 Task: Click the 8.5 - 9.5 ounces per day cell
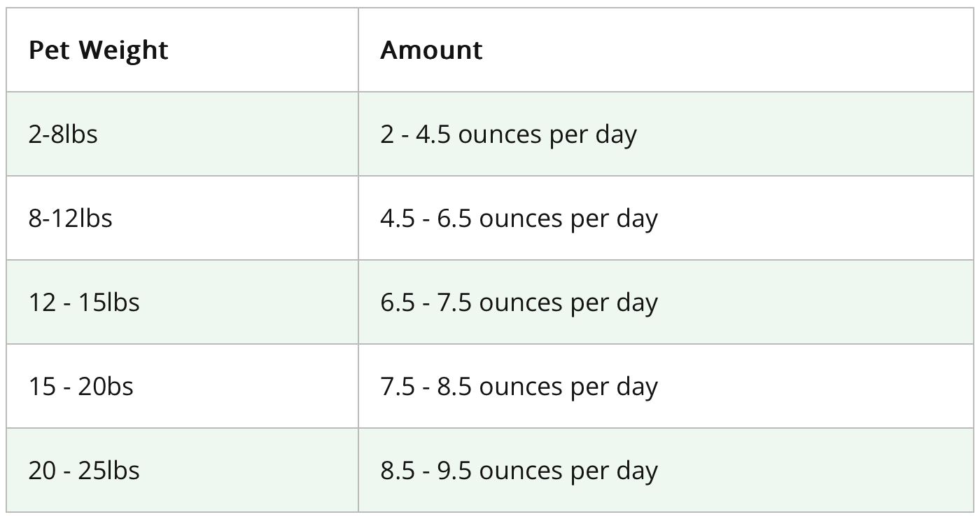(x=519, y=470)
